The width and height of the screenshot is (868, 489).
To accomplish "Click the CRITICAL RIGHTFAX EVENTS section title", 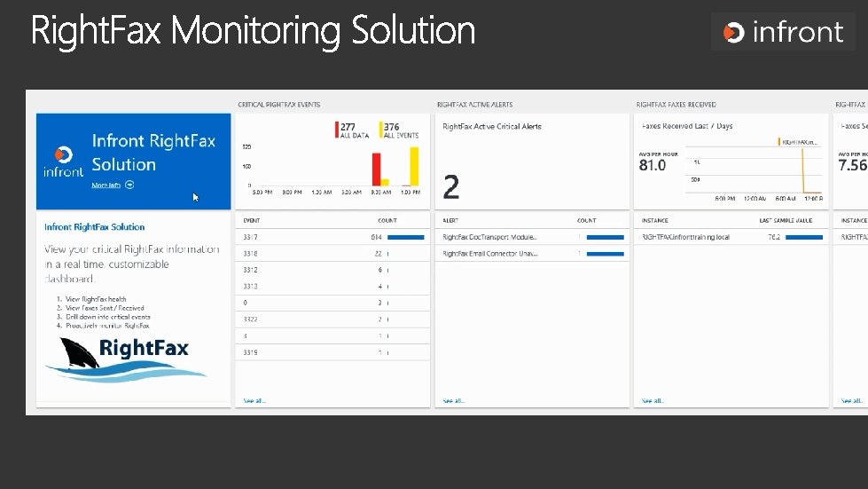I will point(279,105).
